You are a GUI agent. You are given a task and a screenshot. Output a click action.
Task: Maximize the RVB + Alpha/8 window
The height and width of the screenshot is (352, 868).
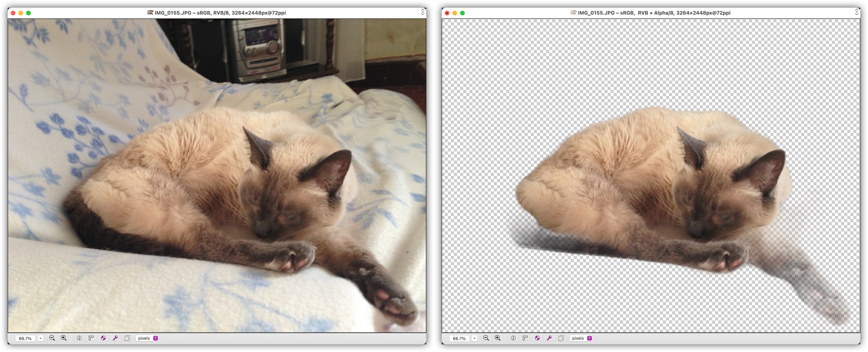tap(462, 13)
